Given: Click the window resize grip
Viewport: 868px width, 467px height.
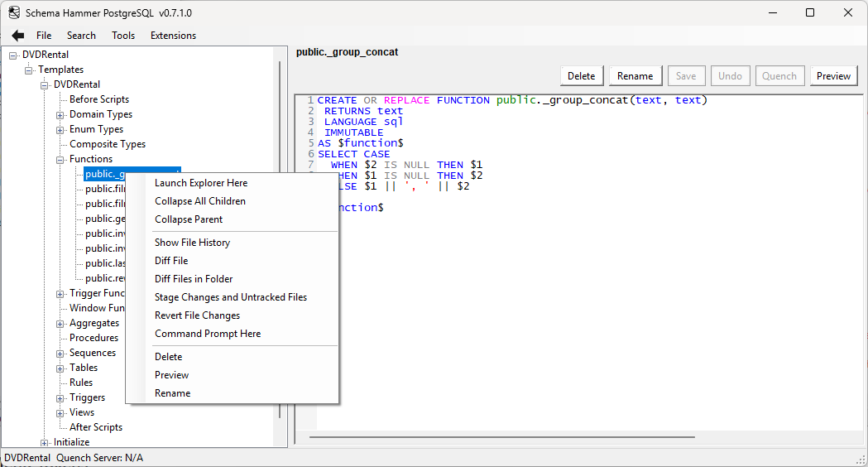Looking at the screenshot, I should pos(861,460).
